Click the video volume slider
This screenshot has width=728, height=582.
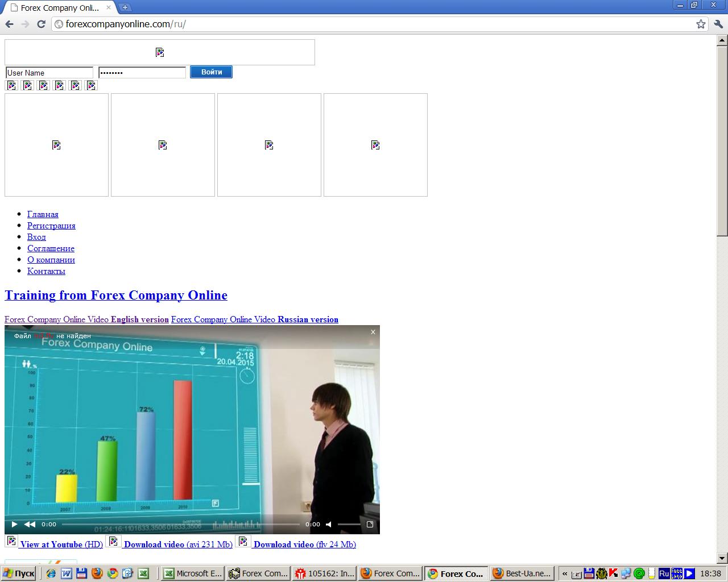pos(349,524)
